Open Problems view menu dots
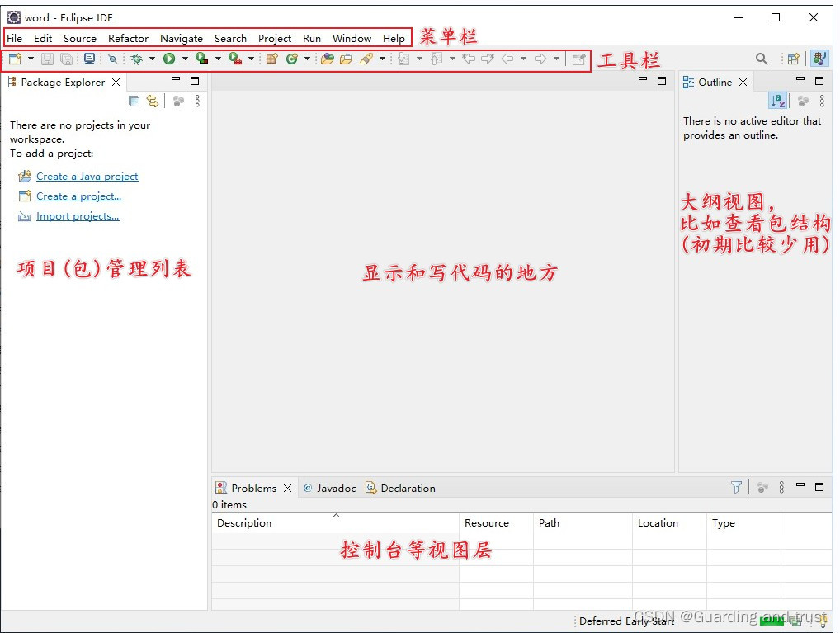This screenshot has width=840, height=633. [781, 487]
